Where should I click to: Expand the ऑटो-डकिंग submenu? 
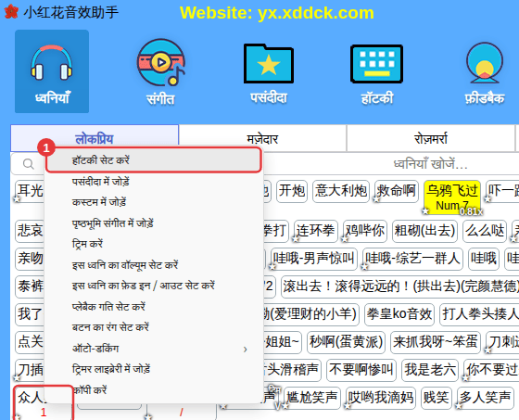[154, 349]
